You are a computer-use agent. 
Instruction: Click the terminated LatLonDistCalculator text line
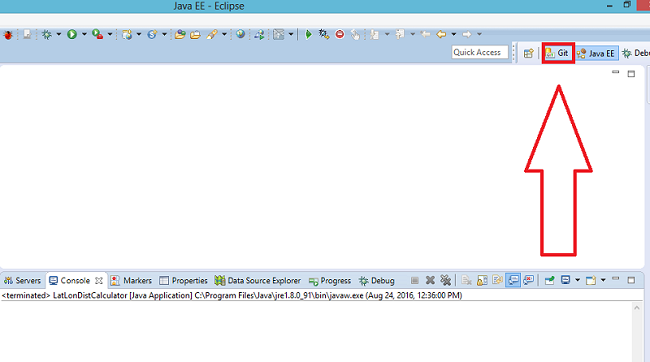[x=232, y=296]
